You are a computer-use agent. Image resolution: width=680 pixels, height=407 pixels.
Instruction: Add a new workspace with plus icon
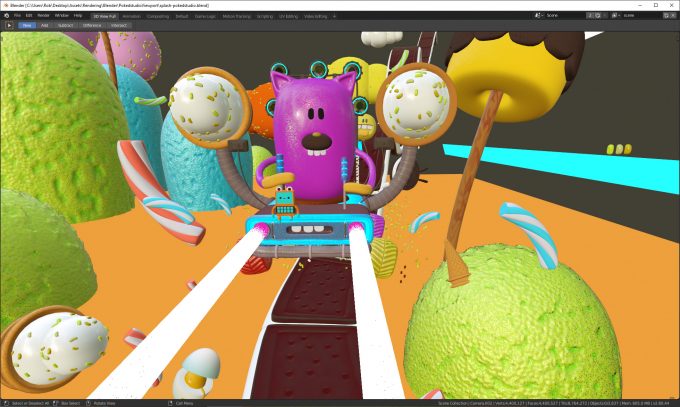click(x=334, y=16)
